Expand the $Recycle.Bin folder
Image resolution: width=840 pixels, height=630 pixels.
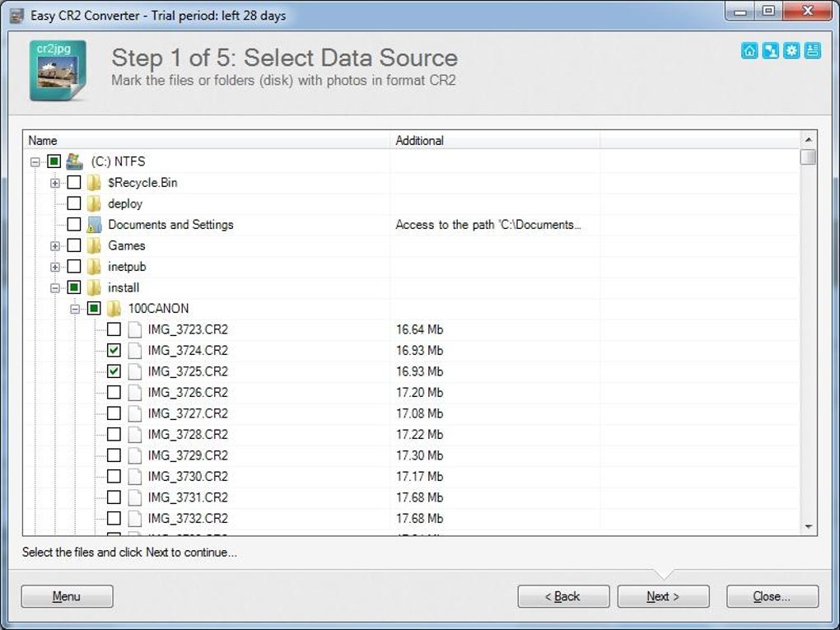click(54, 183)
